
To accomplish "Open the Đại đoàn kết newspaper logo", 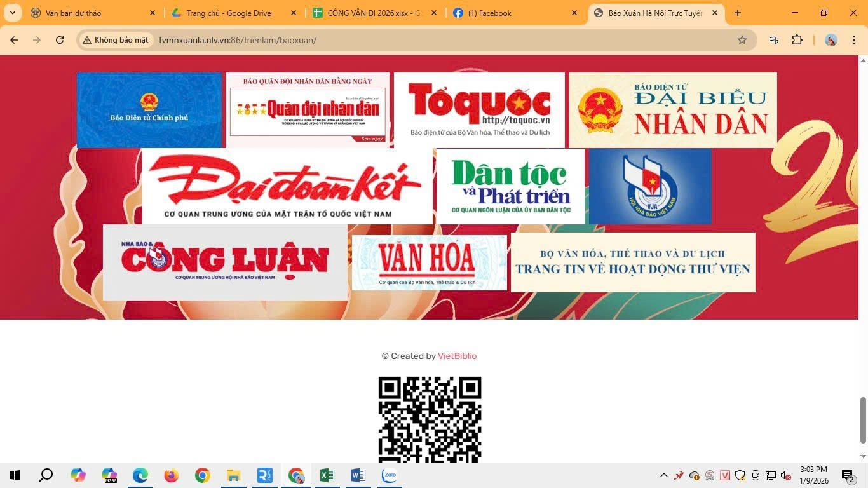I will coord(287,186).
